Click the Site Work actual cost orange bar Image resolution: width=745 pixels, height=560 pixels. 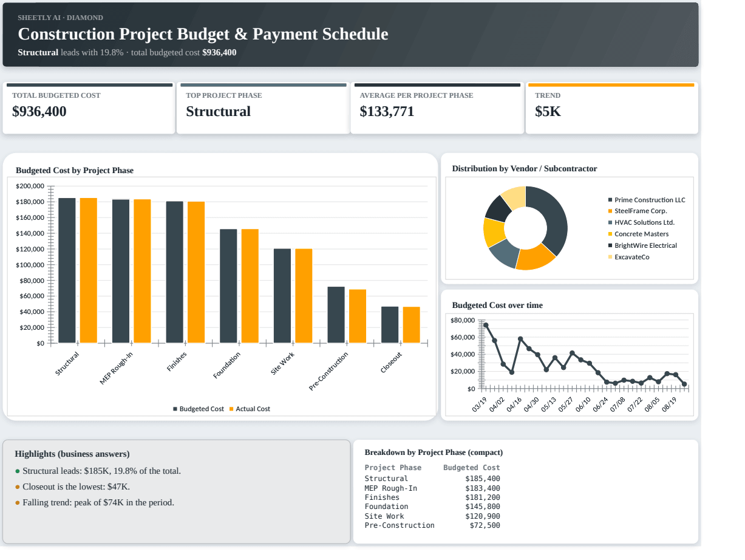[x=304, y=296]
